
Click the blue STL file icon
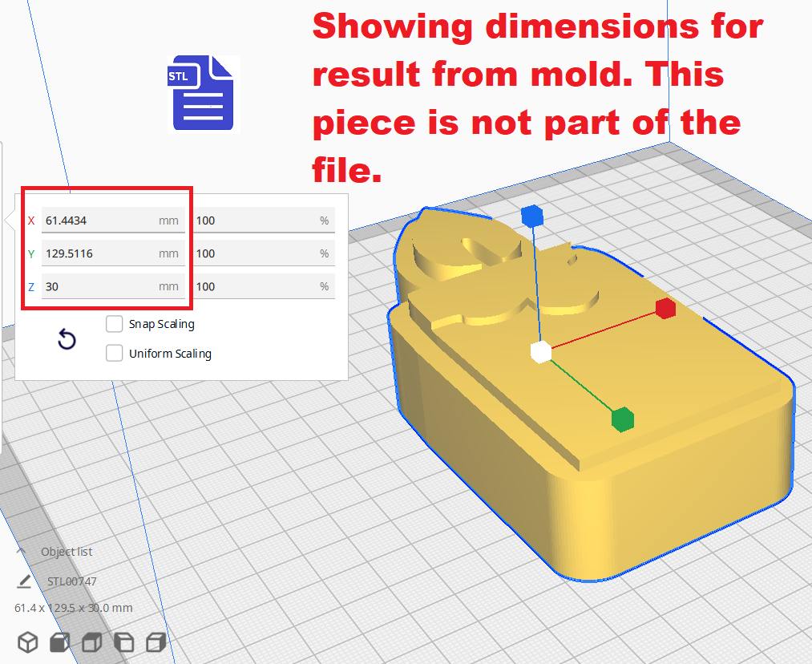tap(203, 93)
